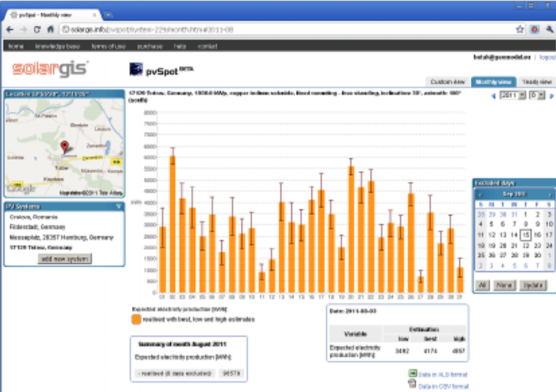Open the red browser extension icon

point(534,30)
